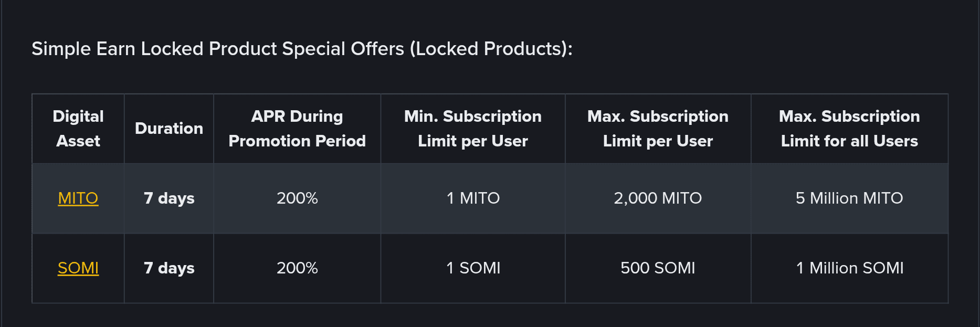Select the 500 SOMI cell
This screenshot has width=980, height=327.
click(x=658, y=268)
